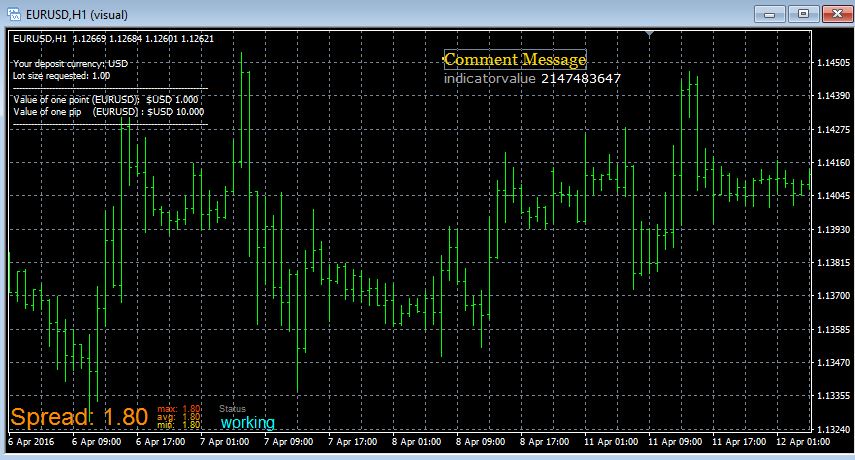Click the 1.14160 price on the scale
The image size is (855, 460).
pos(833,163)
